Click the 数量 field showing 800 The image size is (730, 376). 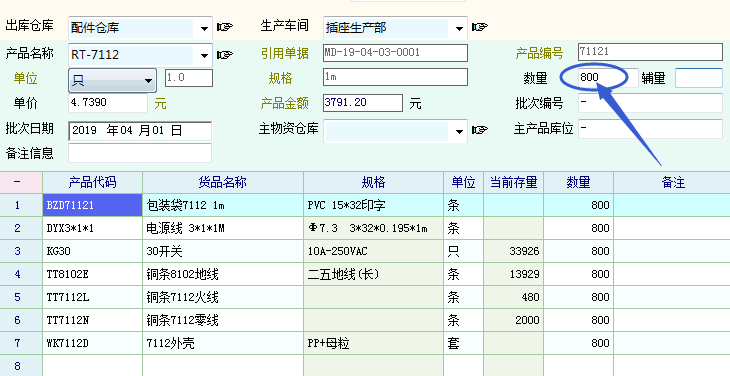pos(608,77)
